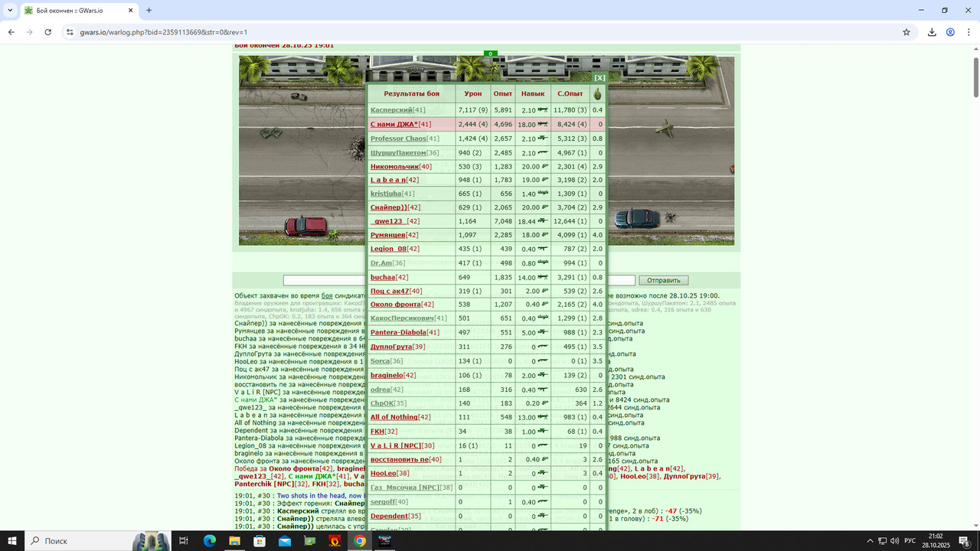Open the notification center icon
The width and height of the screenshot is (980, 551).
point(965,541)
